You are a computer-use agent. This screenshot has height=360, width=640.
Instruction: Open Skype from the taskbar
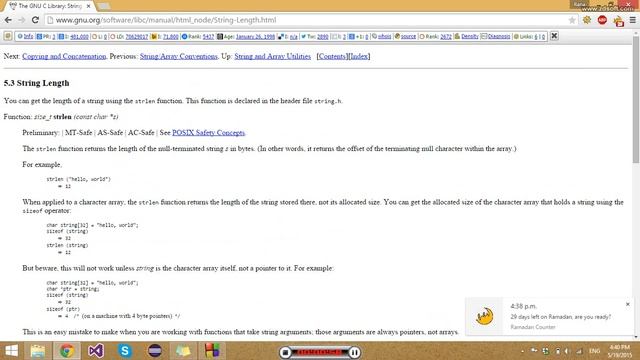[125, 351]
